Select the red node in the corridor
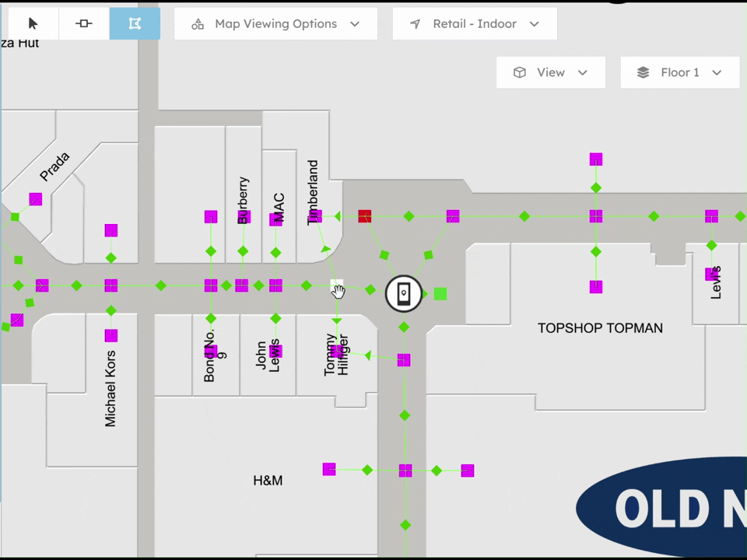747x560 pixels. (x=365, y=215)
